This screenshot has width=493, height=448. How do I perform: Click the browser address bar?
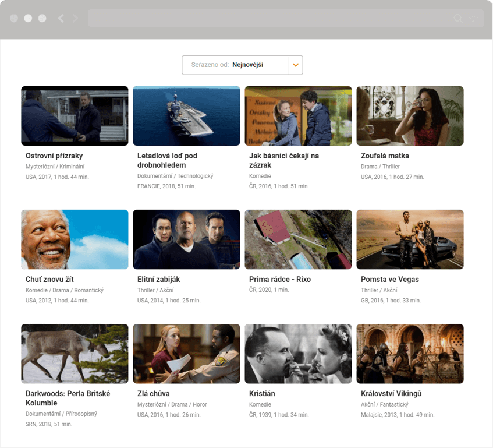pos(286,18)
